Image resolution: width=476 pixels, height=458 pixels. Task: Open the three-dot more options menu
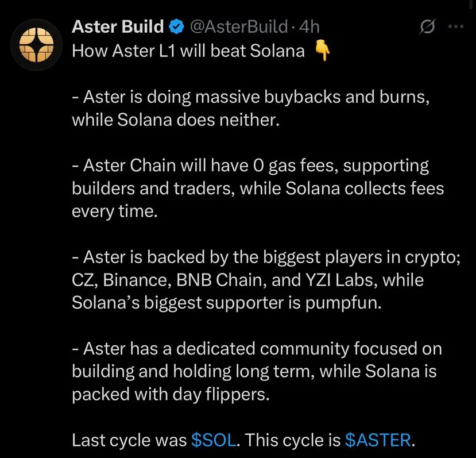pos(456,27)
